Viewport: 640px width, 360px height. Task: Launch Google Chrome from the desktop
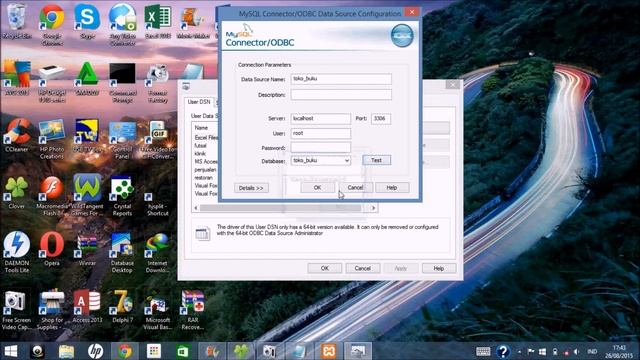tap(52, 24)
